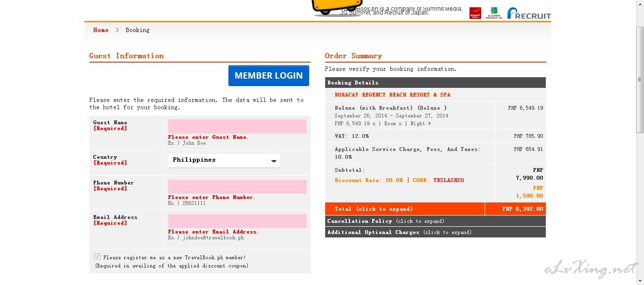The image size is (644, 285).
Task: Click the 'VAT: 12.0%' line
Action: click(x=351, y=136)
